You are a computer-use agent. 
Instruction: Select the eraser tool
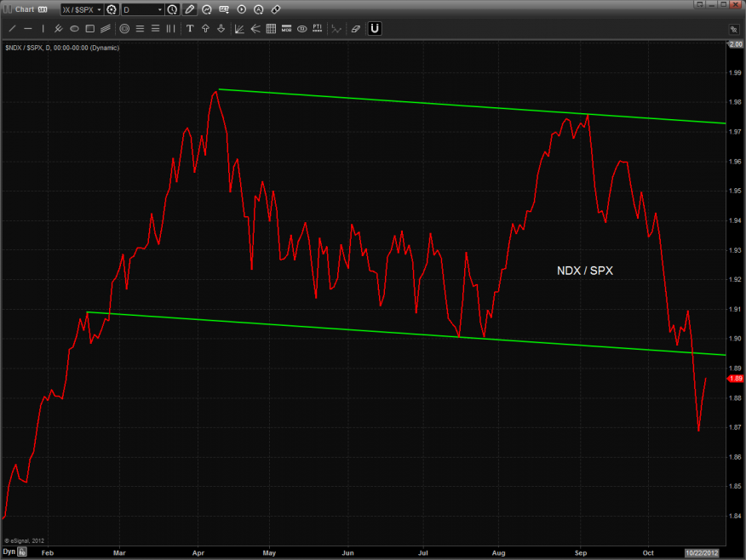pos(355,29)
